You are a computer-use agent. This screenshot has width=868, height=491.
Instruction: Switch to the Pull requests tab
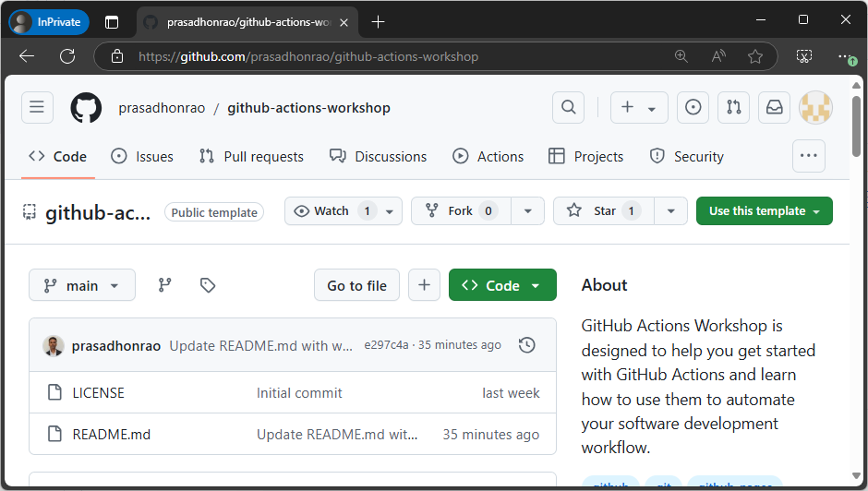(251, 157)
